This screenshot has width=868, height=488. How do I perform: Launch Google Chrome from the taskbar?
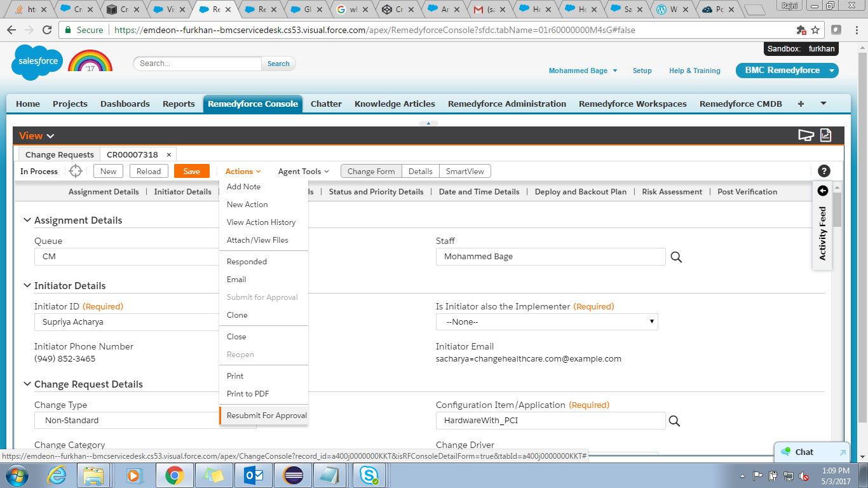pyautogui.click(x=174, y=475)
